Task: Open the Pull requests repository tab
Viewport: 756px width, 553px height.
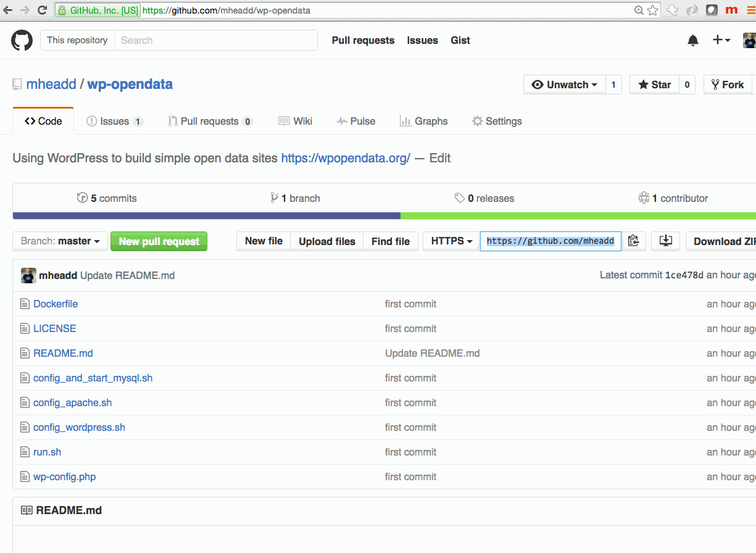Action: coord(210,121)
